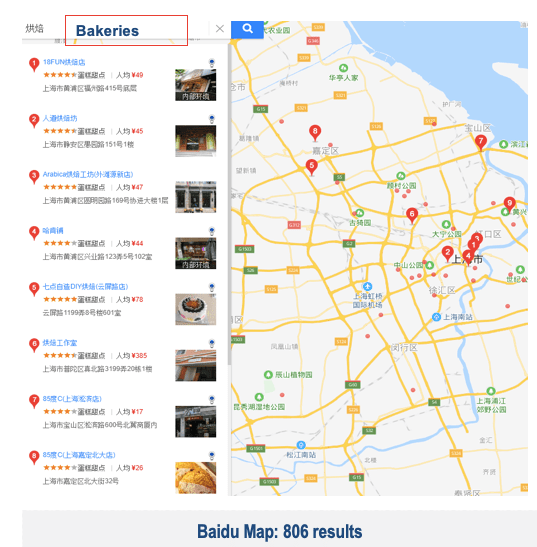Click price ¥78 in result 5
The height and width of the screenshot is (547, 537).
[x=137, y=299]
